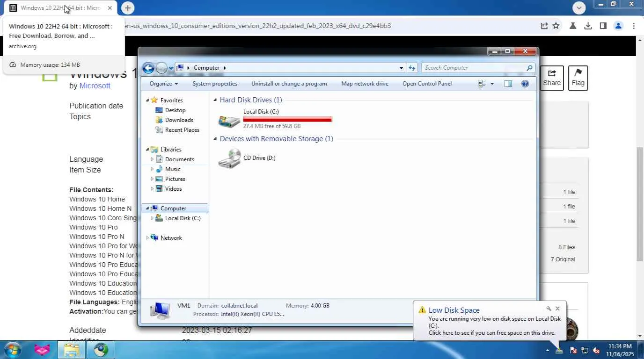Screen dimensions: 644x359
Task: Go back using Explorer's Back arrow
Action: [148, 68]
